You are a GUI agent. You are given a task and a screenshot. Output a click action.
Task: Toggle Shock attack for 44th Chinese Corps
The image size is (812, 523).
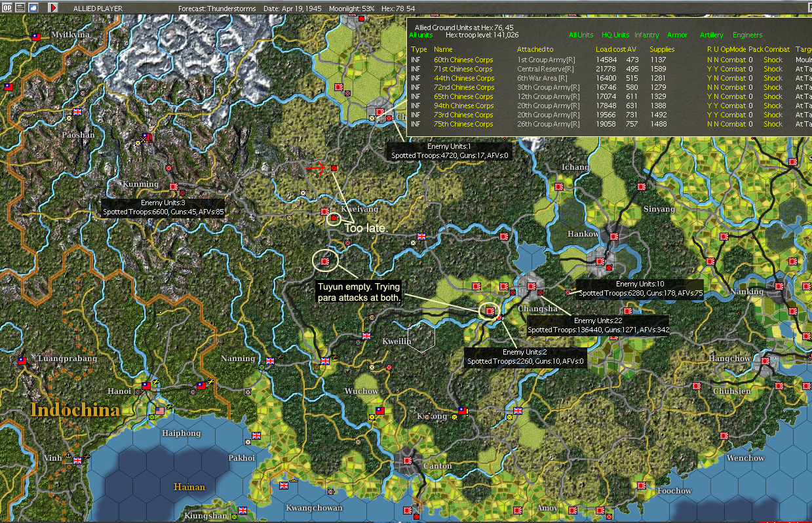tap(773, 78)
